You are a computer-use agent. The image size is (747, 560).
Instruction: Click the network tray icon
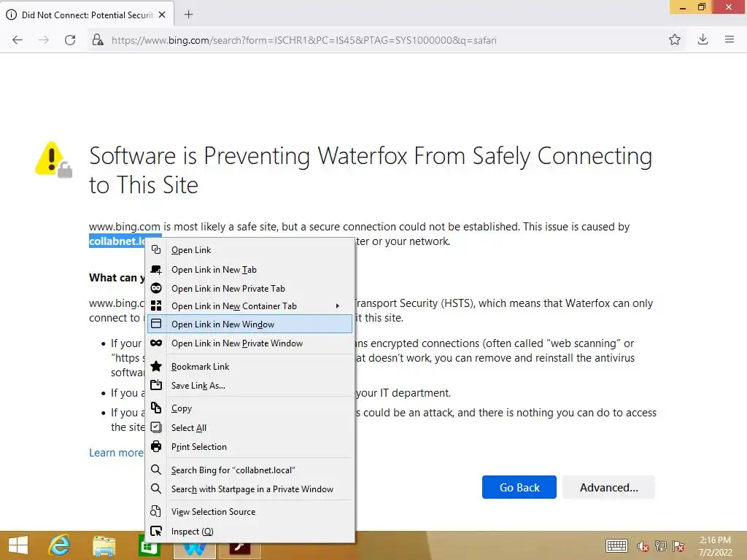tap(661, 545)
